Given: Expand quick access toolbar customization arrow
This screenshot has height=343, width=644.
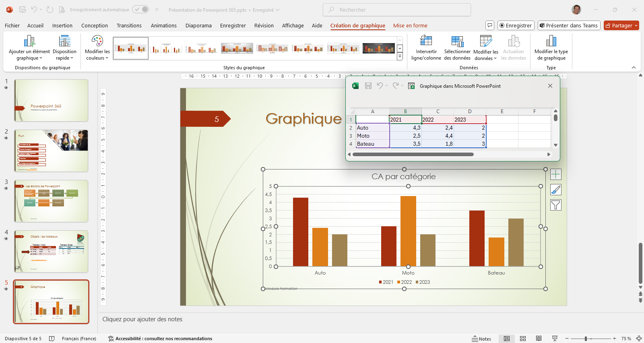Looking at the screenshot, I should point(157,10).
